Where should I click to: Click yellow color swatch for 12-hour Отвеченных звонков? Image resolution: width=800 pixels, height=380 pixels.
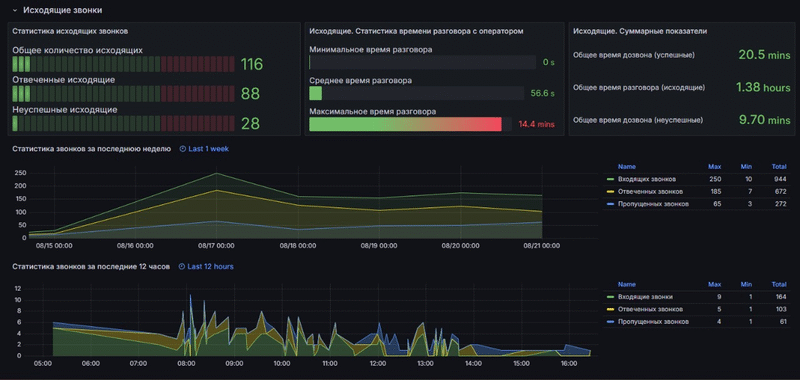610,310
